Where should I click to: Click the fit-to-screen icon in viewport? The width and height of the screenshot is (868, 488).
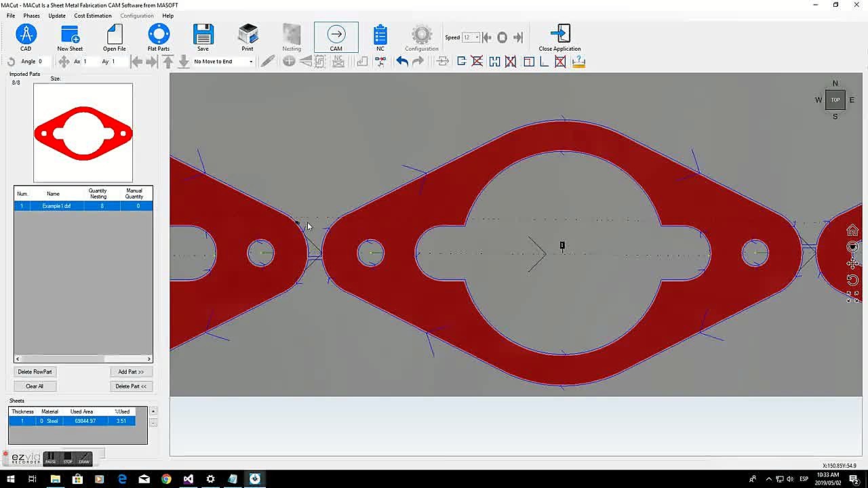852,296
